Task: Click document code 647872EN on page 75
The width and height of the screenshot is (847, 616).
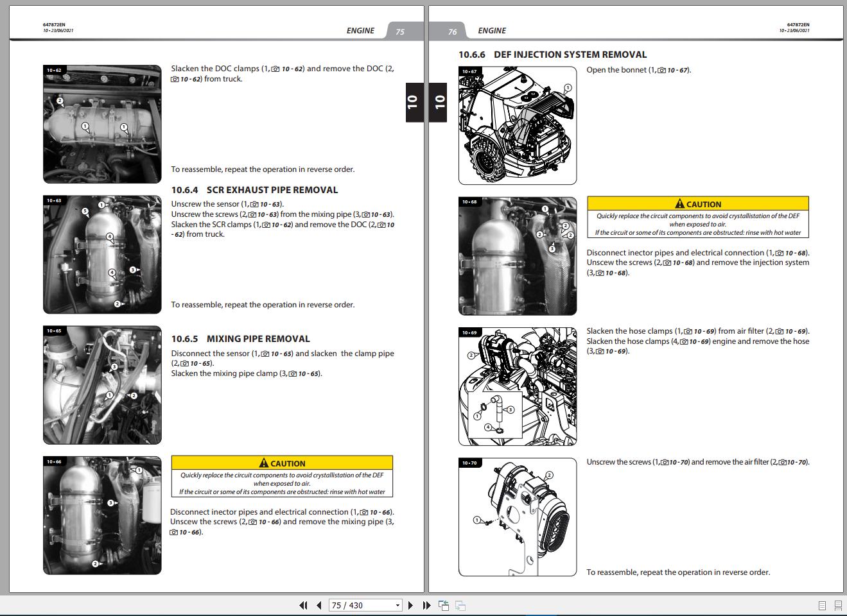Action: point(54,25)
